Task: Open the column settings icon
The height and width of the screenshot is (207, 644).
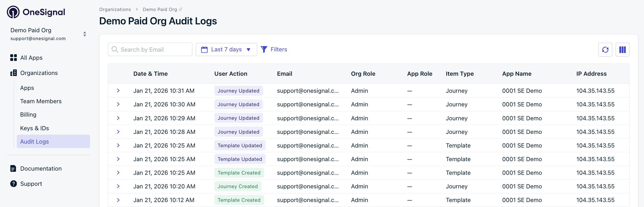Action: pos(622,50)
